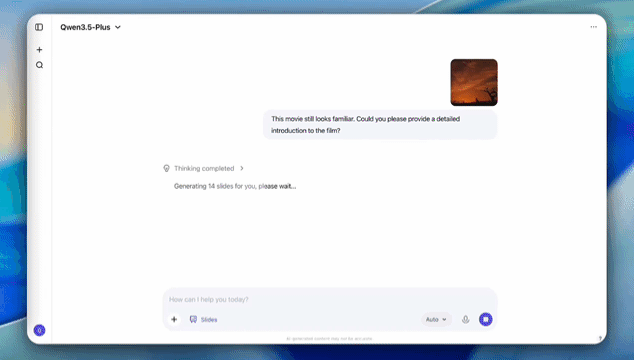Activate microphone voice input

tap(465, 320)
